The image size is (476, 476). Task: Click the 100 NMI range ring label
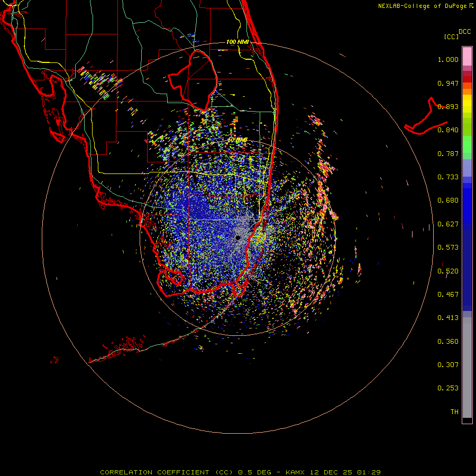pyautogui.click(x=237, y=42)
